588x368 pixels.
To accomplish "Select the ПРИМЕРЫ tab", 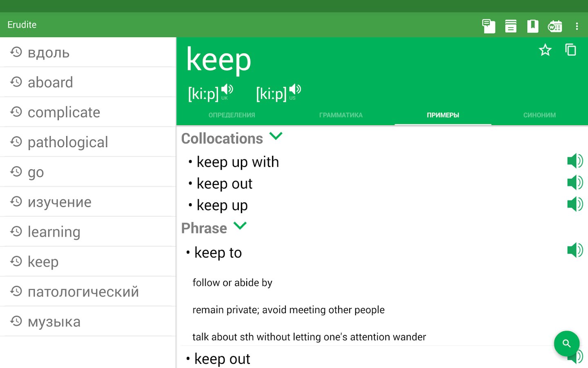I will 443,115.
